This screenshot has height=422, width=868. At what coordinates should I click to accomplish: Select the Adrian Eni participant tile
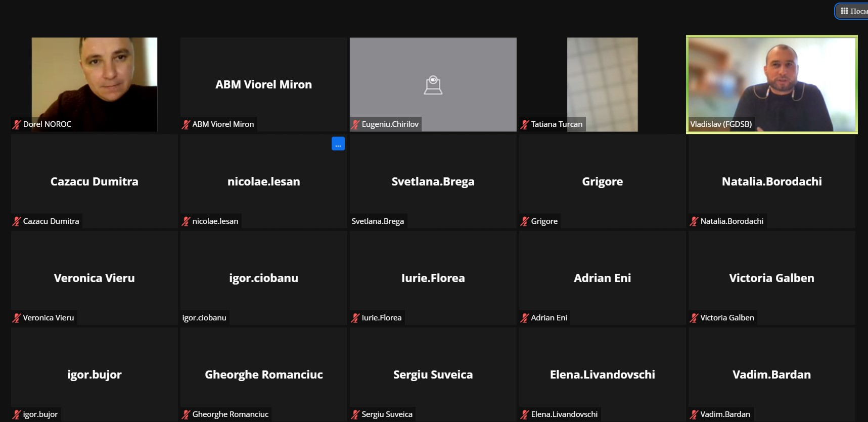[x=602, y=278]
